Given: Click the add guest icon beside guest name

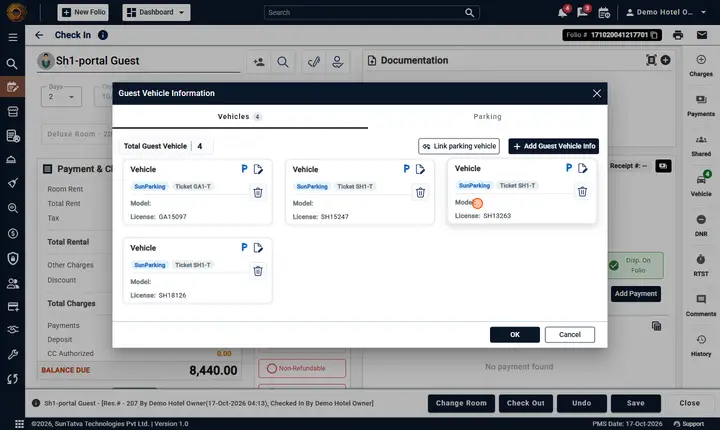Looking at the screenshot, I should [259, 62].
